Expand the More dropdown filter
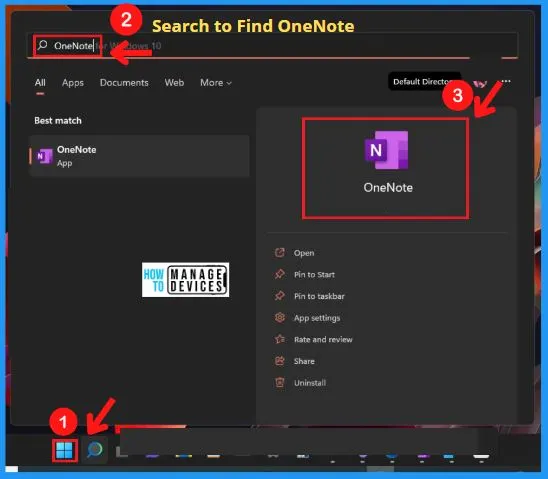The height and width of the screenshot is (479, 548). (x=216, y=83)
